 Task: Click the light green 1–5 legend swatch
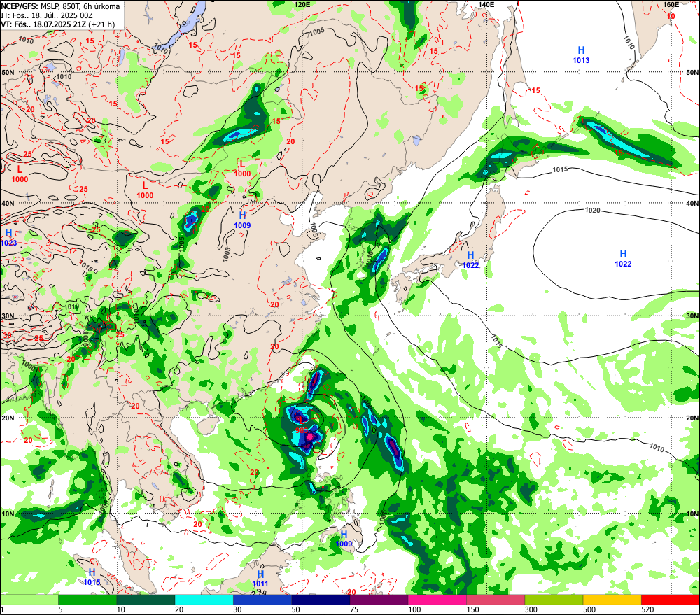click(x=29, y=600)
